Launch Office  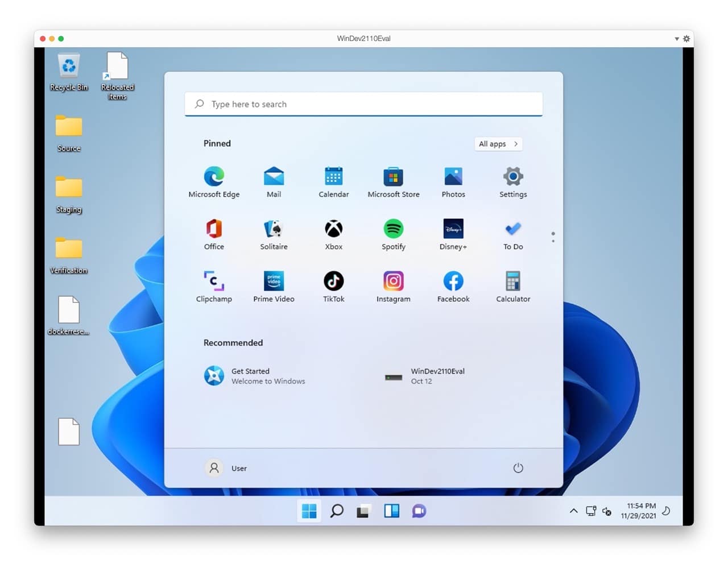(x=214, y=234)
